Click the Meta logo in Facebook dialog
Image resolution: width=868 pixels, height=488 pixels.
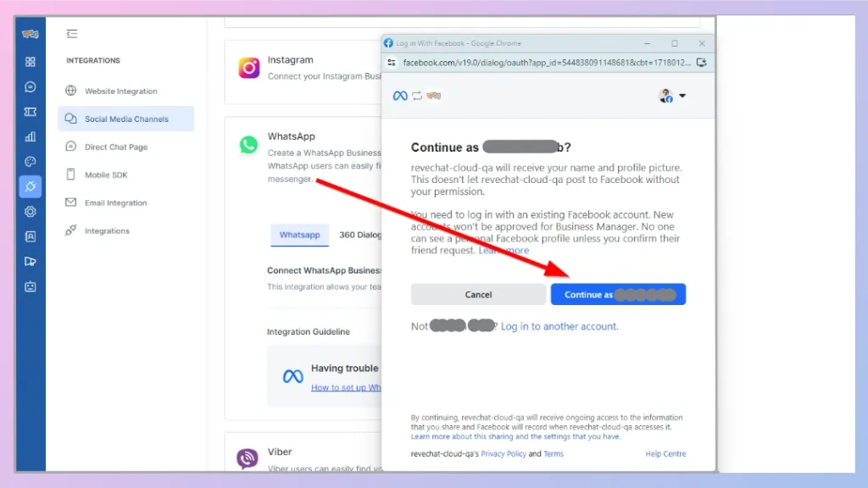(x=400, y=96)
